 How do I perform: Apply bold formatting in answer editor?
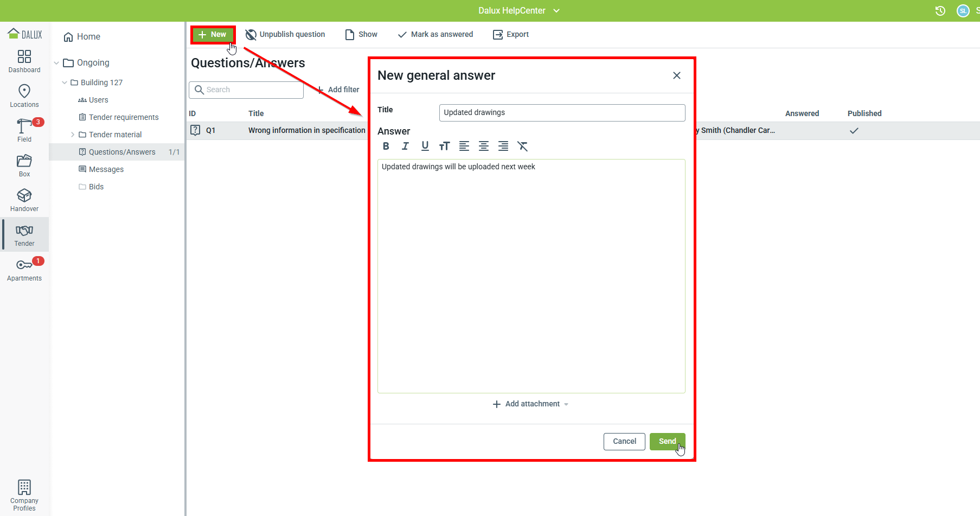click(386, 146)
